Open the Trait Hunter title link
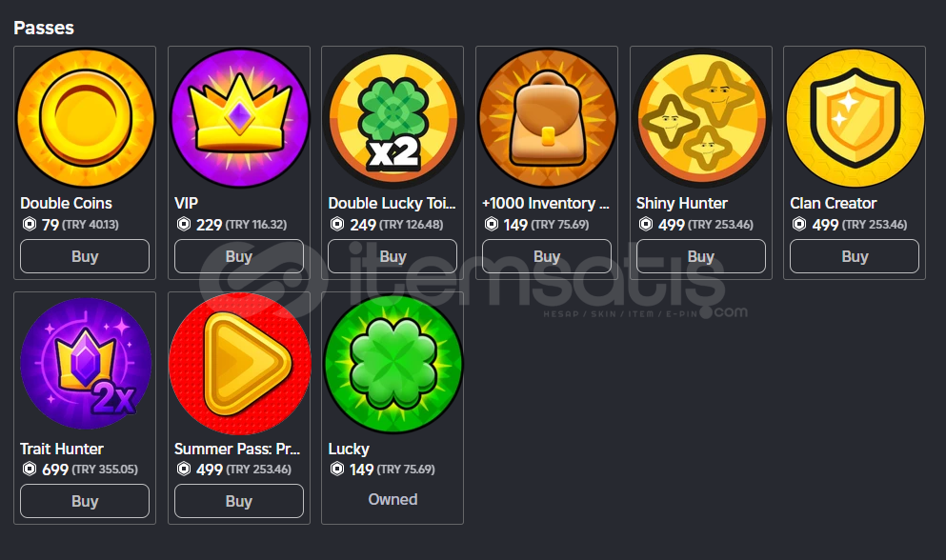The width and height of the screenshot is (946, 560). click(62, 449)
